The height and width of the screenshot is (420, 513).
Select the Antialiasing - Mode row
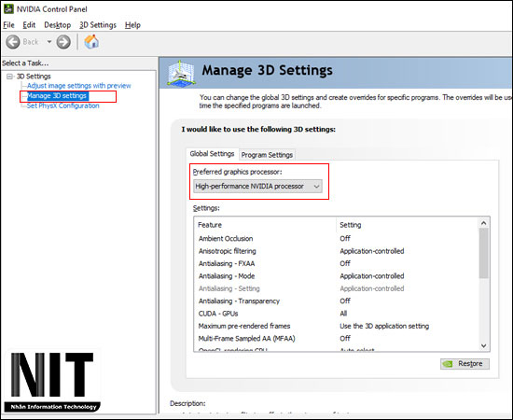(337, 276)
